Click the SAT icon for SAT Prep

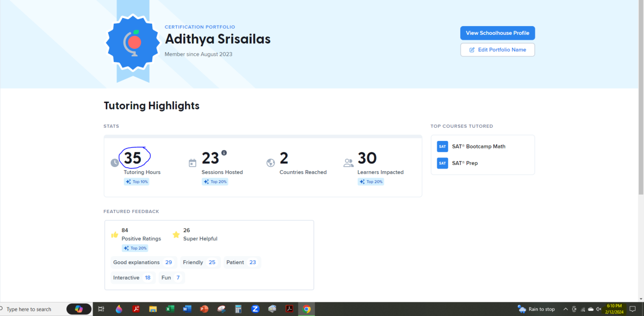click(x=442, y=163)
